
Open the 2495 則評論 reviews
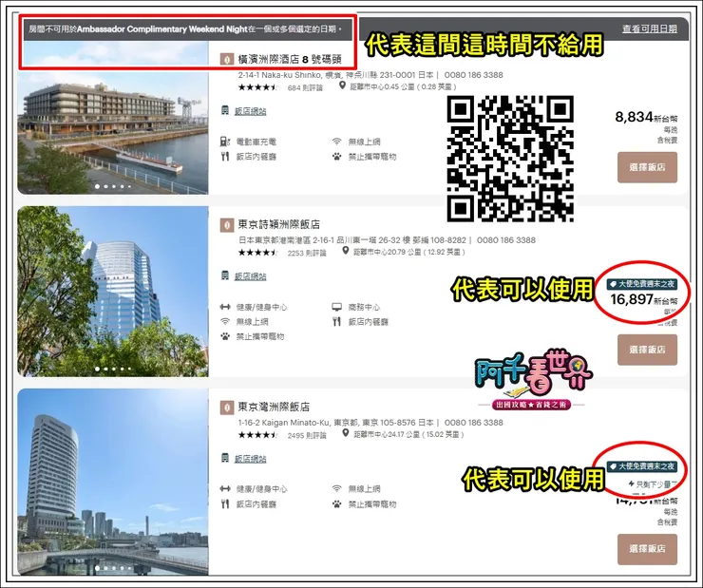click(307, 436)
